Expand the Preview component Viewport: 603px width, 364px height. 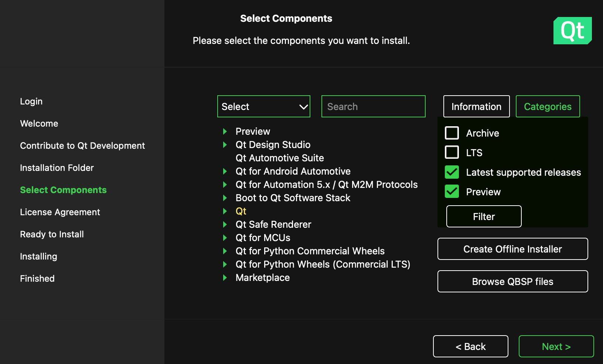click(x=225, y=131)
